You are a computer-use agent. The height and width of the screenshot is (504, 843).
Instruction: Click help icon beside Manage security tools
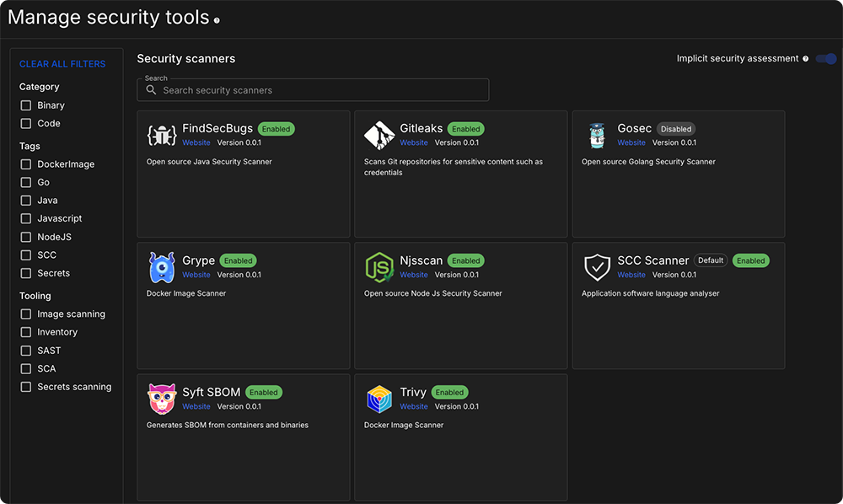click(217, 20)
